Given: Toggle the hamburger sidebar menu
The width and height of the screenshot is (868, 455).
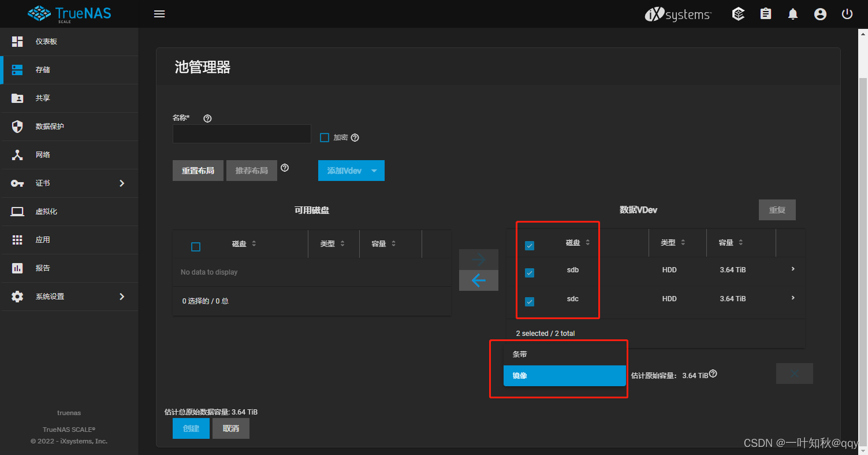Looking at the screenshot, I should tap(159, 14).
